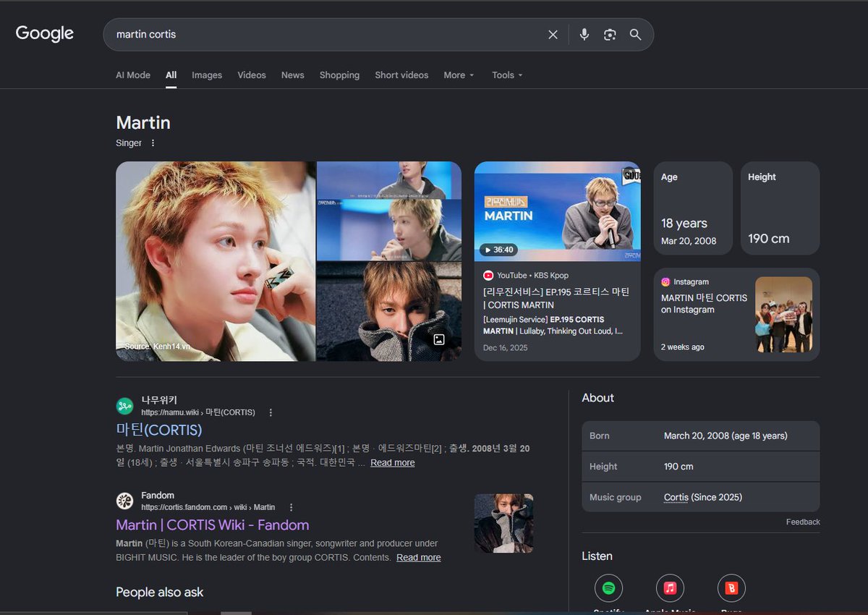Open the 마틴(CORTIS) result link

coord(159,430)
